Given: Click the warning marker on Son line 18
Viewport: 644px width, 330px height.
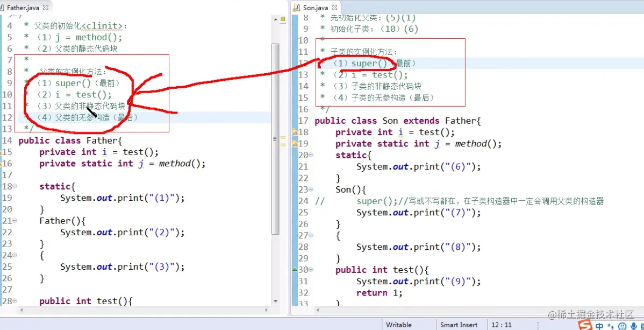Looking at the screenshot, I should point(295,132).
